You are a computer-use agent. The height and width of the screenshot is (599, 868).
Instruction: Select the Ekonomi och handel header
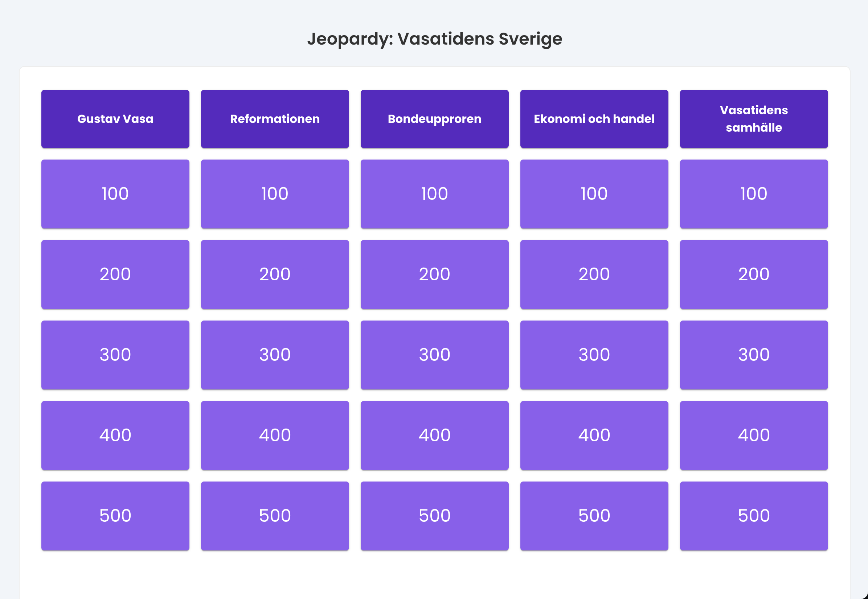594,119
